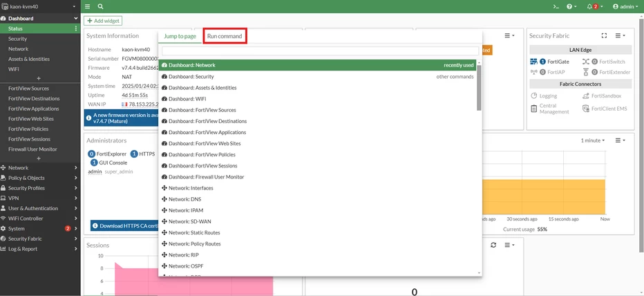Viewport: 644px width, 296px height.
Task: Open the 1 minute timeframe dropdown
Action: 593,140
